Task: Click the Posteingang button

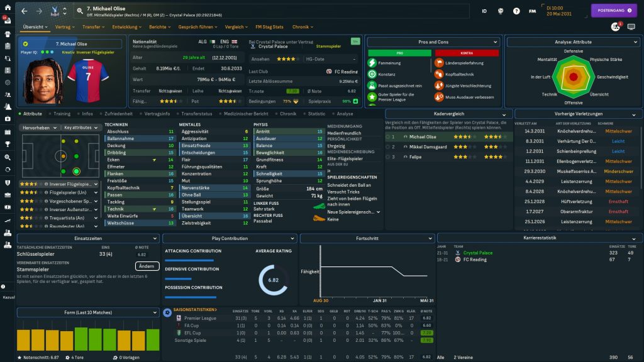Action: (614, 11)
